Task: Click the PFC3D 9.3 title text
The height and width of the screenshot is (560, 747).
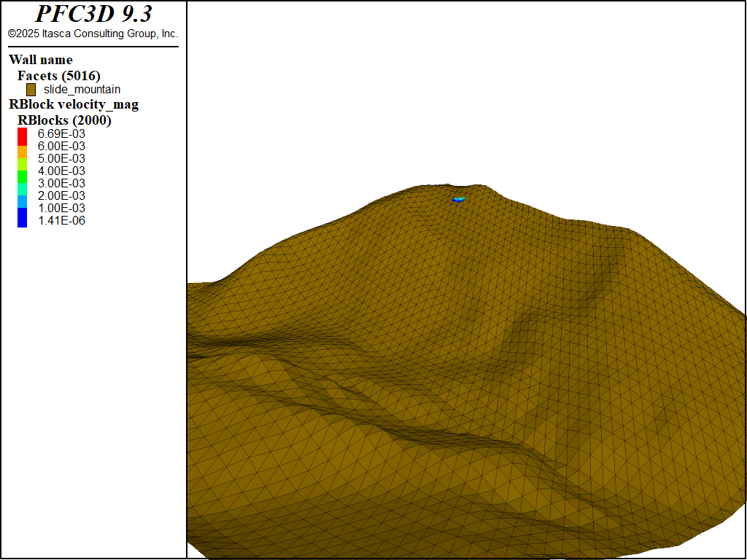Action: pos(93,14)
